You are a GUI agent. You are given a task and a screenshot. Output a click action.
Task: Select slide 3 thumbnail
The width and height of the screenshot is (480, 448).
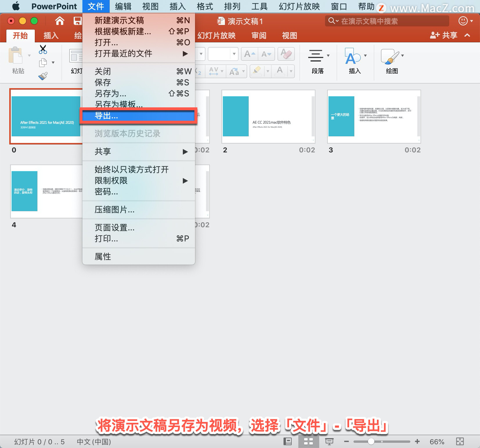pyautogui.click(x=374, y=116)
